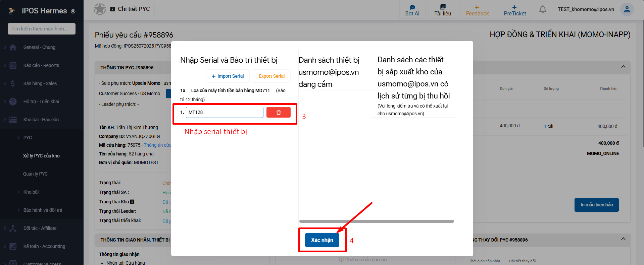Expand the Kho bãi submenu
This screenshot has height=265, width=644.
coord(31,192)
